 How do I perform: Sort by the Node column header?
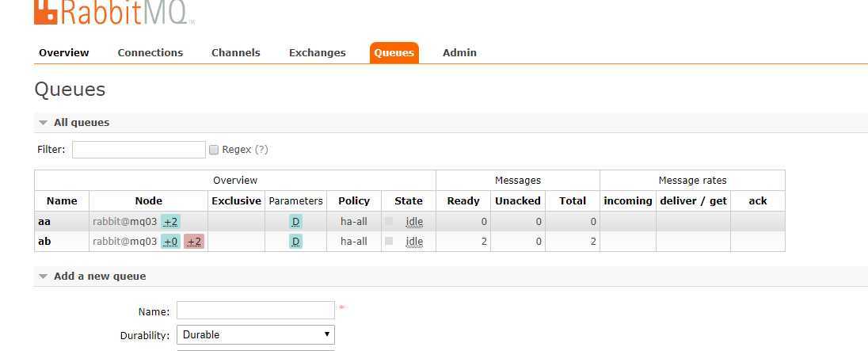click(148, 201)
